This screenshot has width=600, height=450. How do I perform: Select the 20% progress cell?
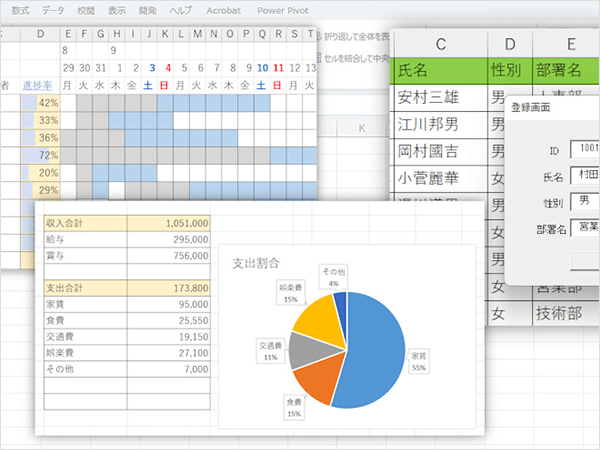coord(40,173)
